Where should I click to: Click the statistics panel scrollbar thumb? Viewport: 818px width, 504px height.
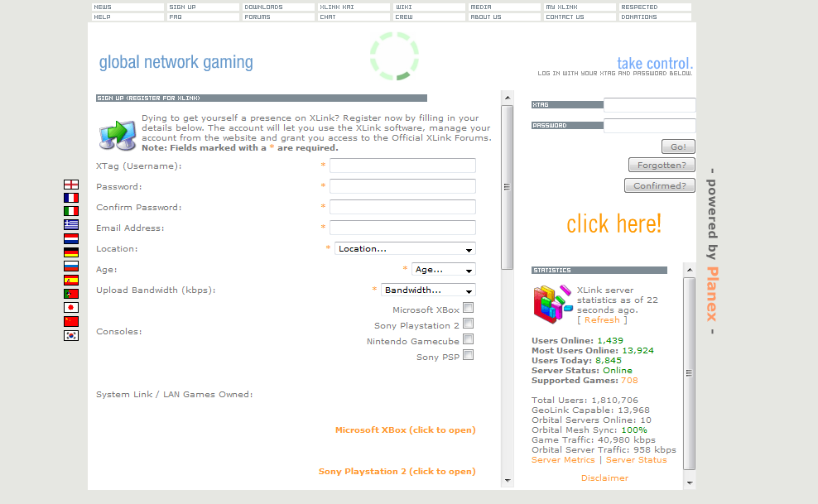pyautogui.click(x=689, y=373)
